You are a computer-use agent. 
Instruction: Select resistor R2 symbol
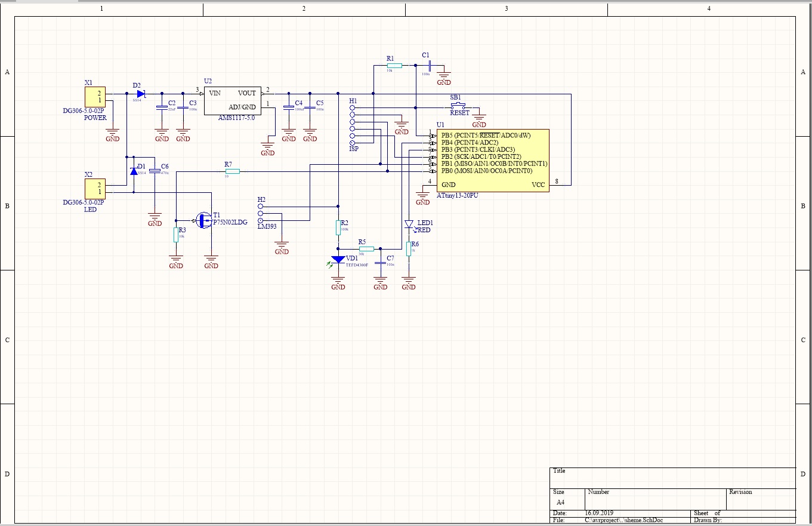pos(338,227)
